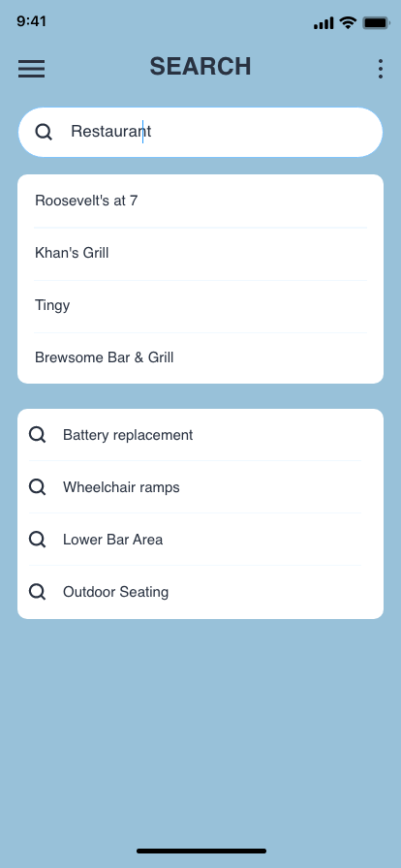Pick the Wheelchair ramps suggestion
Screen dimensions: 401x868
tap(200, 487)
